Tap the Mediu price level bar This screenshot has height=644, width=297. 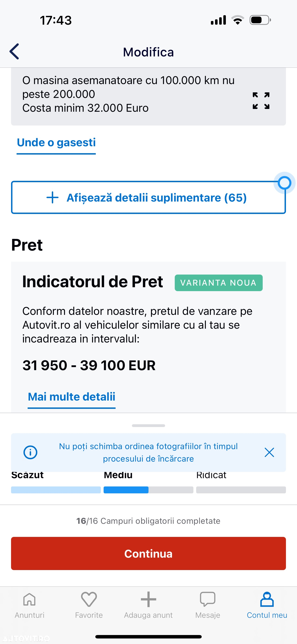click(148, 490)
